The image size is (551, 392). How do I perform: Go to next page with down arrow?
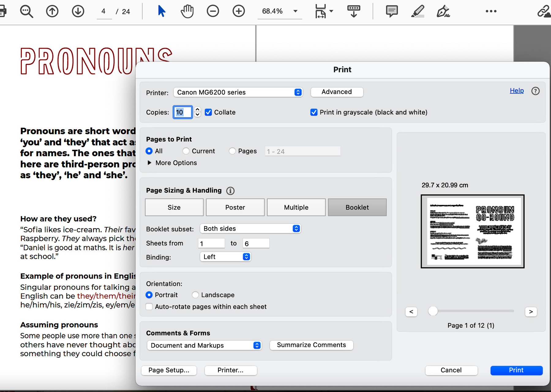[78, 11]
